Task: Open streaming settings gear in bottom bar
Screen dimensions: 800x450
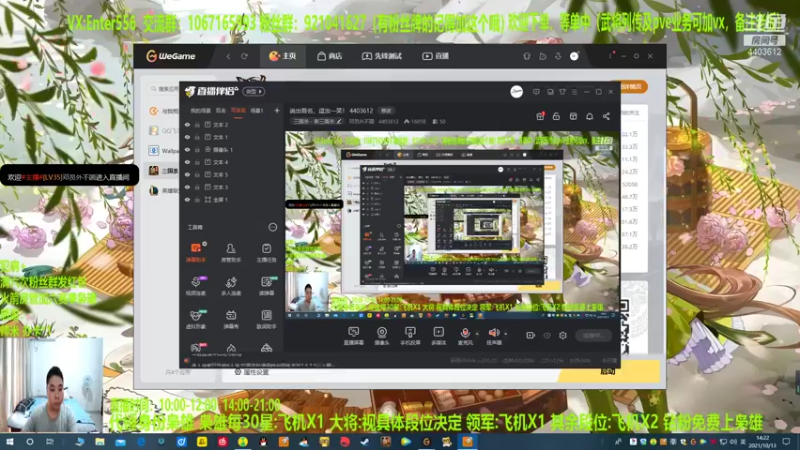Action: click(563, 335)
